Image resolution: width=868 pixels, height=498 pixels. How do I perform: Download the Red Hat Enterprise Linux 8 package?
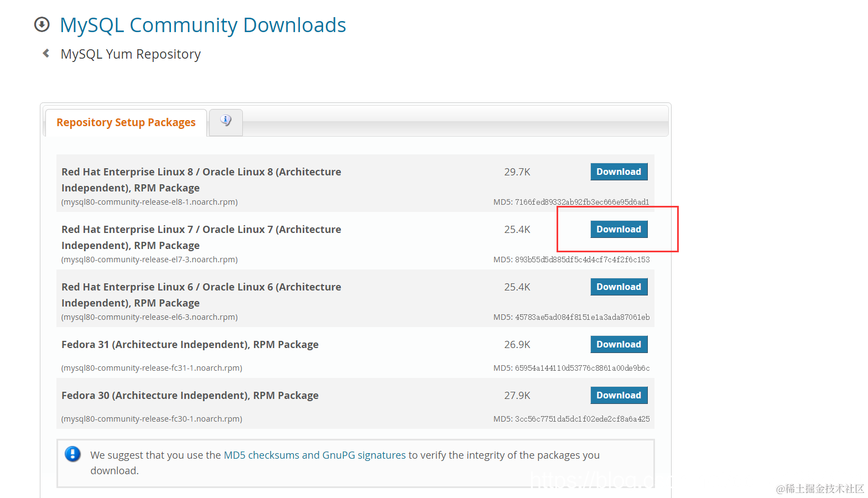(618, 172)
